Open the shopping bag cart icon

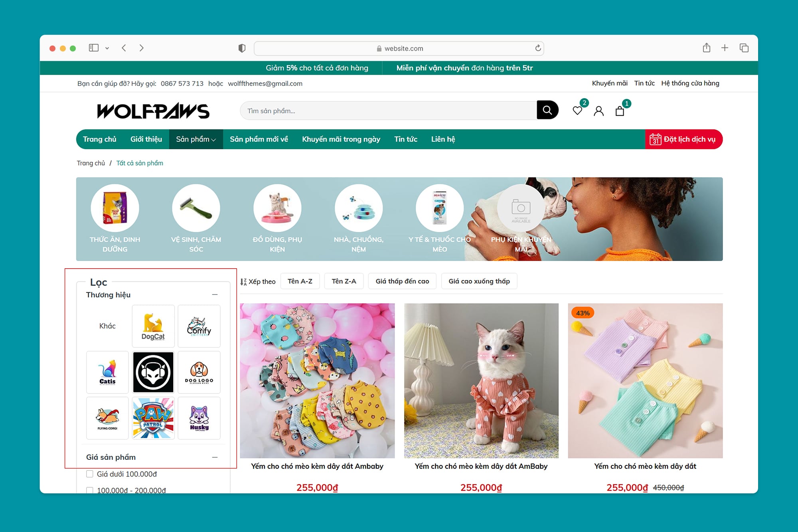click(620, 111)
